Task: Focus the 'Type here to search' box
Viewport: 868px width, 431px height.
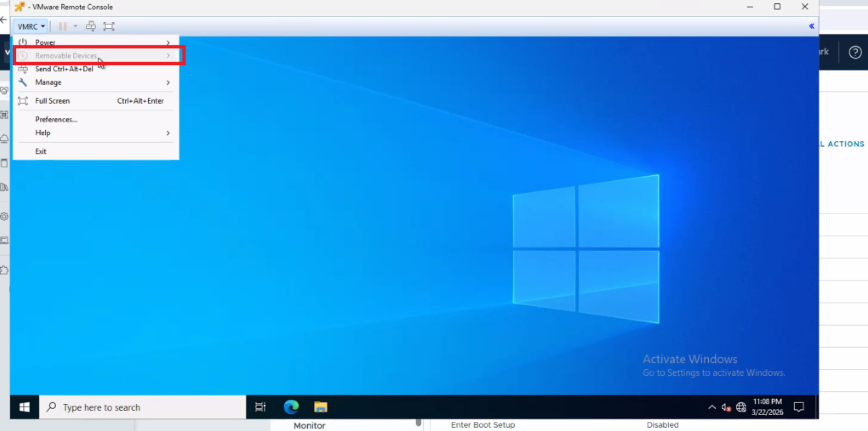Action: click(x=143, y=407)
